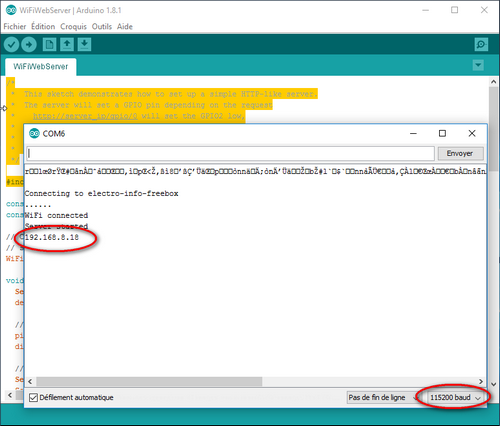Click the serial output scroll right arrow
This screenshot has height=426, width=500.
pyautogui.click(x=481, y=381)
